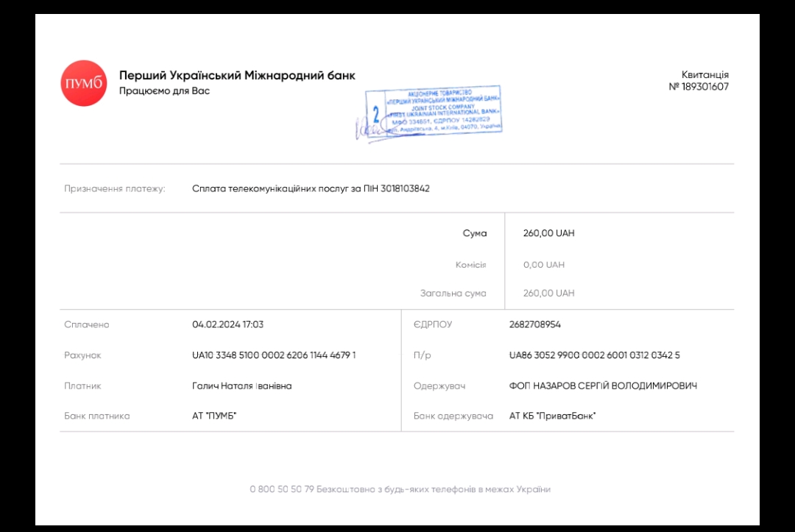This screenshot has height=532, width=795.
Task: Select the ЄДРПОУ code '2682708954'
Action: 535,324
